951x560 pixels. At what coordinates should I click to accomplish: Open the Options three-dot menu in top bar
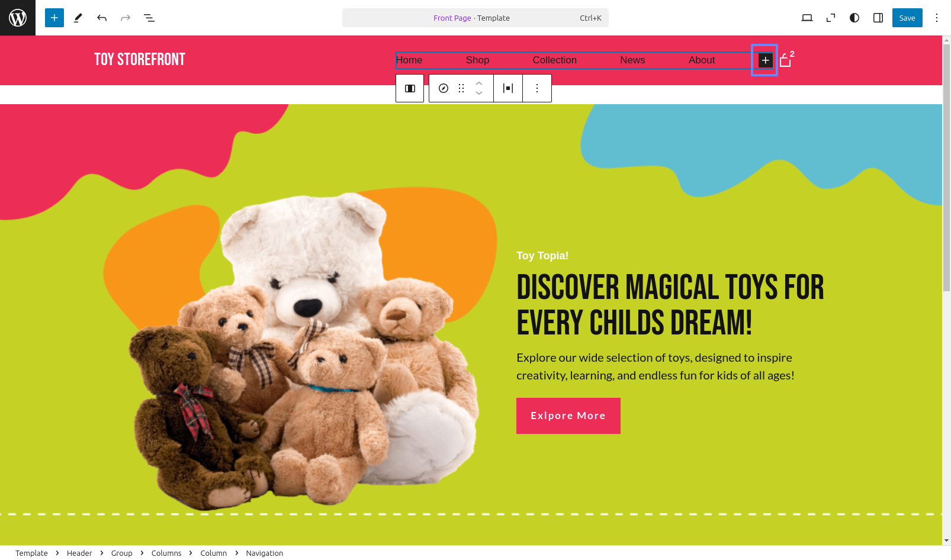click(x=937, y=18)
